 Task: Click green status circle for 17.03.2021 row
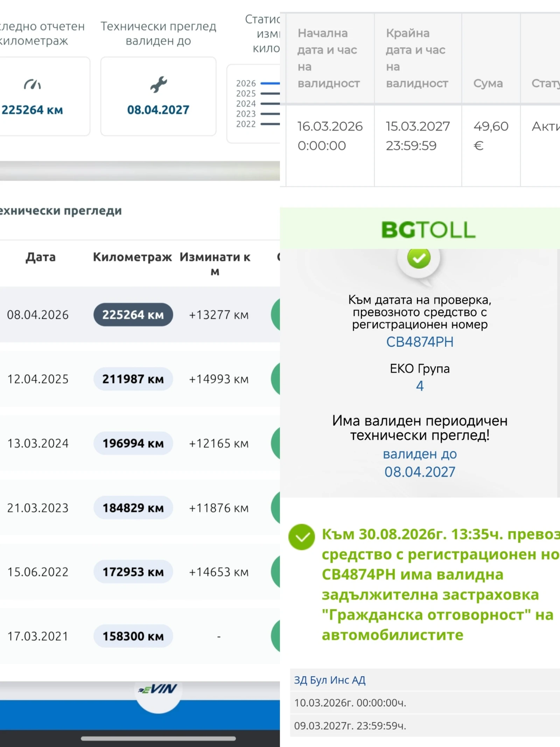click(275, 636)
